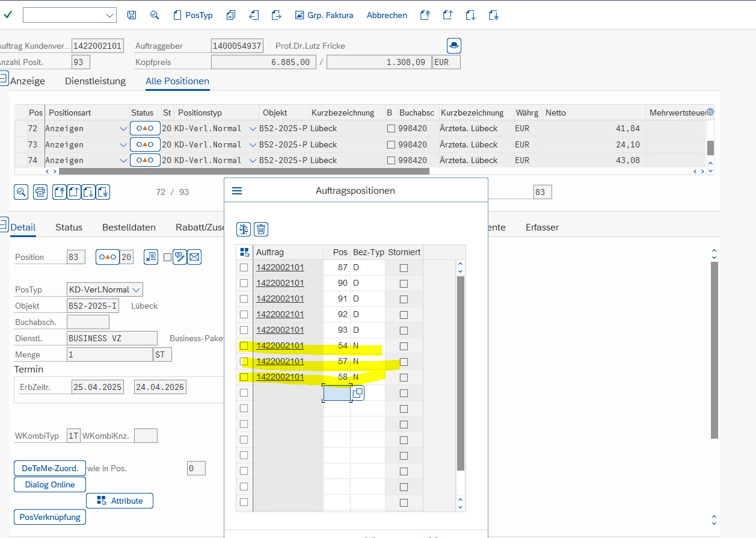Click last page icon in top toolbar
The width and height of the screenshot is (756, 538).
tap(493, 15)
